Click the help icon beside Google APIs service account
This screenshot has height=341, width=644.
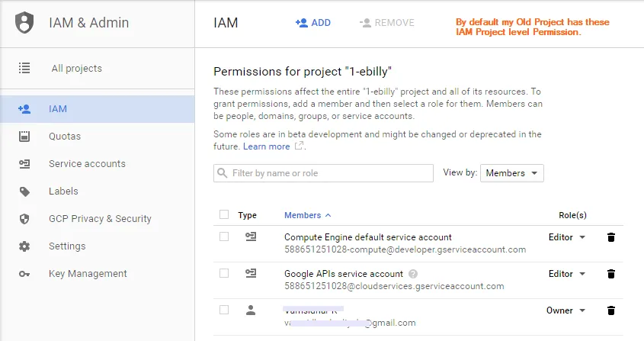[413, 274]
